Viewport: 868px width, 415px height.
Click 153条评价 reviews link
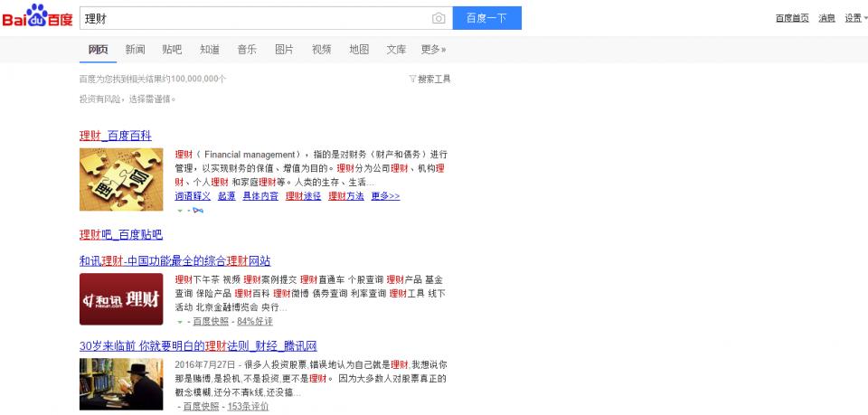pos(248,407)
